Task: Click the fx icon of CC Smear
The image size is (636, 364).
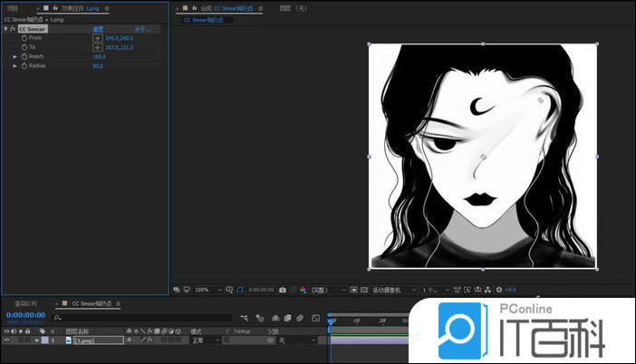Action: point(13,29)
